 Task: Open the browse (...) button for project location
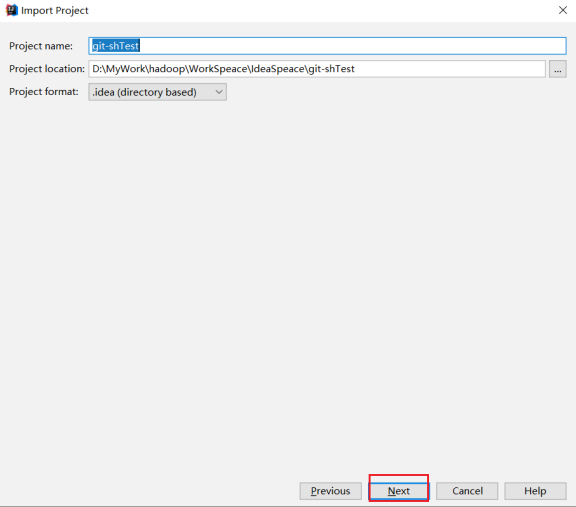coord(557,69)
